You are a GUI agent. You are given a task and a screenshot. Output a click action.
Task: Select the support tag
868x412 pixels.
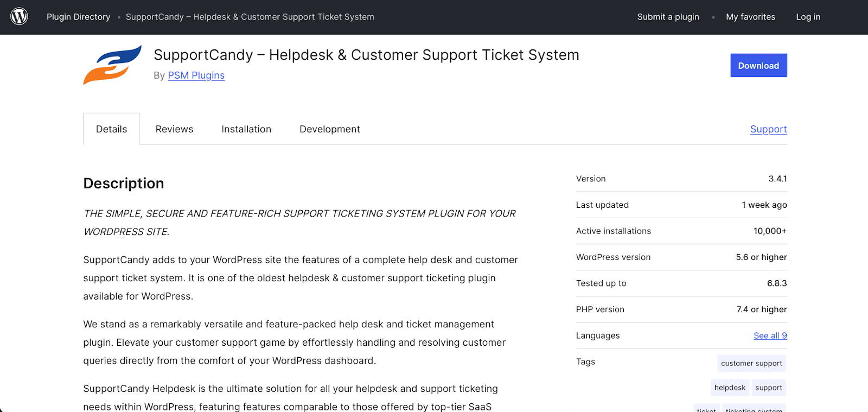tap(768, 387)
